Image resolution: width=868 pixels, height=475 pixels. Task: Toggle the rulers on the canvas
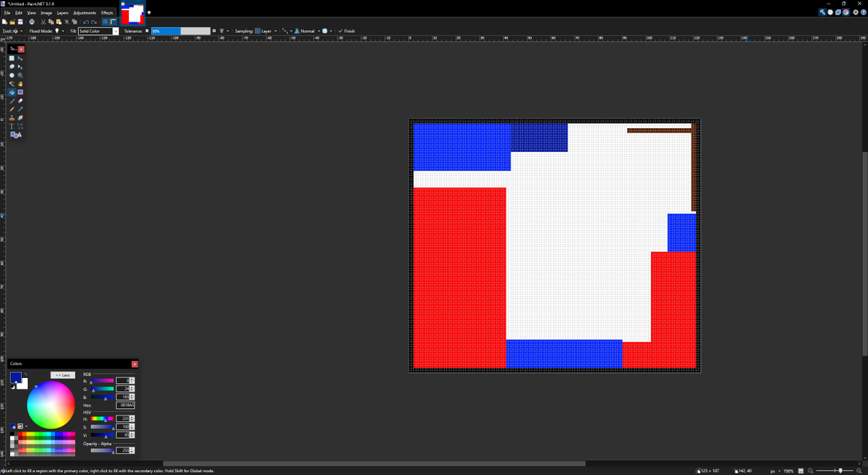click(x=113, y=22)
